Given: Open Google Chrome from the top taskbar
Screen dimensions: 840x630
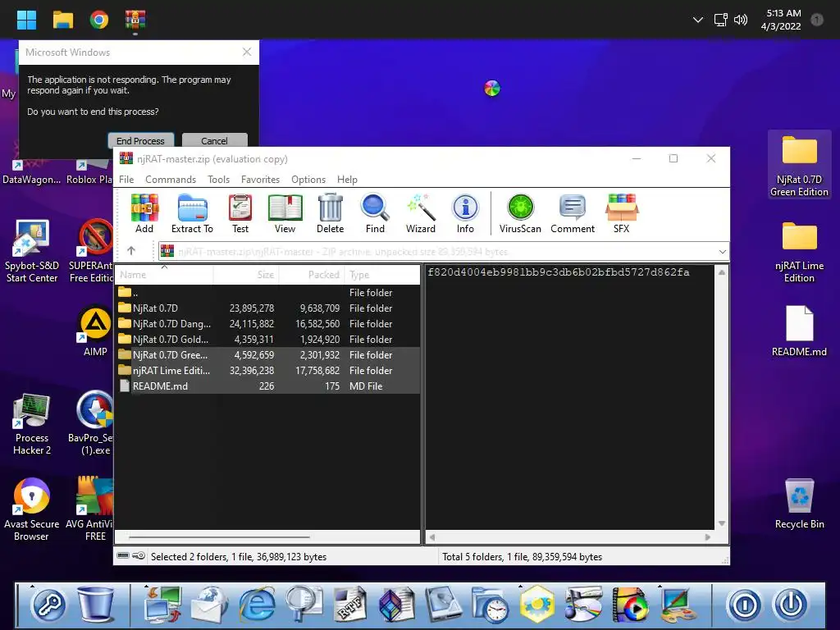Looking at the screenshot, I should pos(99,20).
